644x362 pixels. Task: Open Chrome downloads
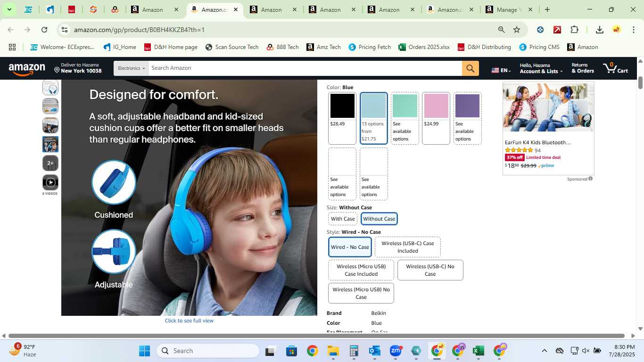tap(600, 30)
